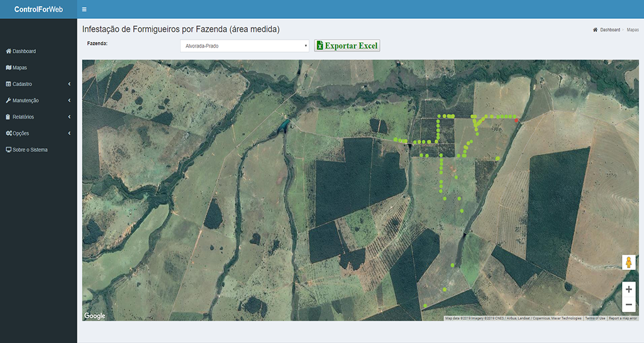Image resolution: width=644 pixels, height=343 pixels.
Task: Expand the Manutenção sidebar submenu
Action: point(38,101)
